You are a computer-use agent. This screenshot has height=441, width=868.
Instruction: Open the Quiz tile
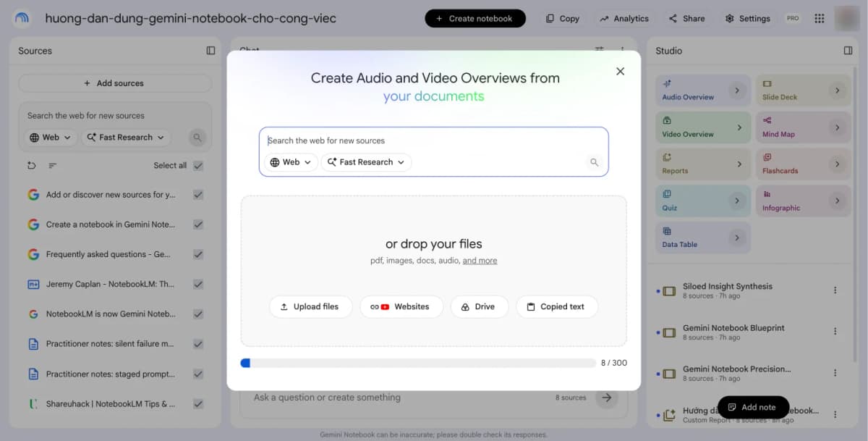[x=702, y=201]
